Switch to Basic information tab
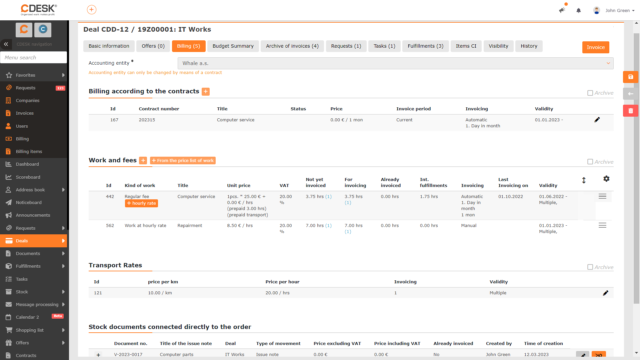640x360 pixels. 109,46
